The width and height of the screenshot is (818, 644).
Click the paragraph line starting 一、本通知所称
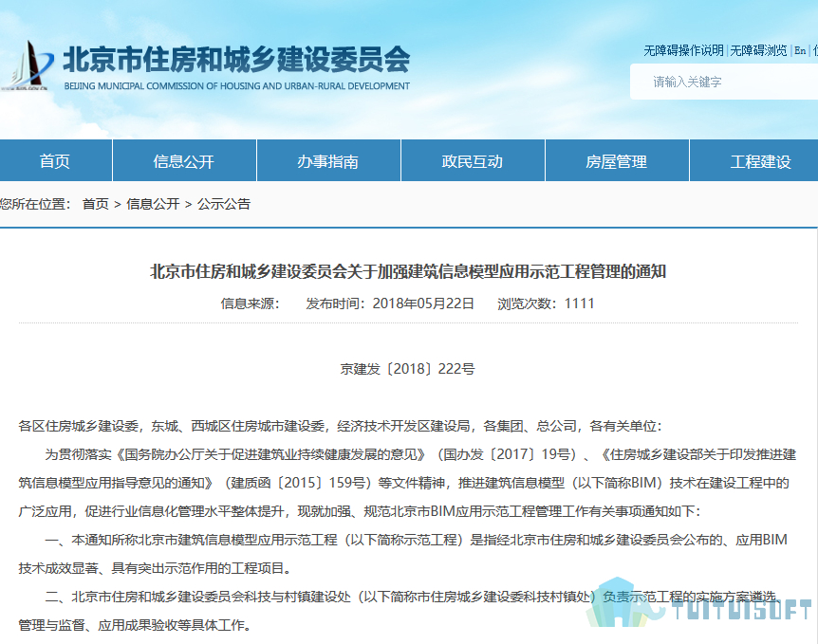(416, 540)
